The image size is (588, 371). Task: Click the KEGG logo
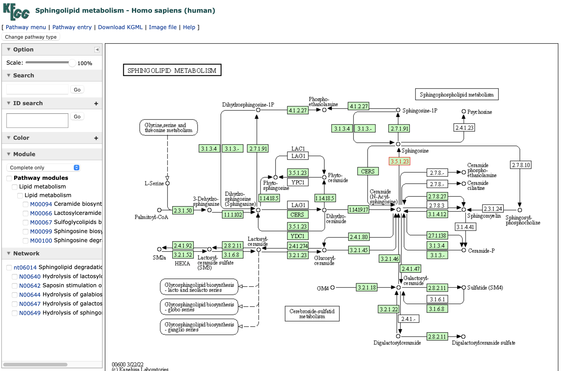click(x=16, y=11)
